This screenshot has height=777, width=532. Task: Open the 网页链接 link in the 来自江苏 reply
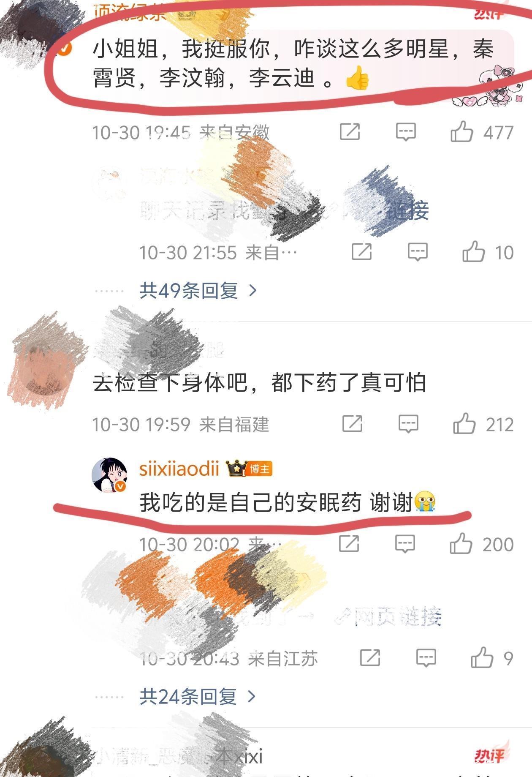tap(388, 618)
